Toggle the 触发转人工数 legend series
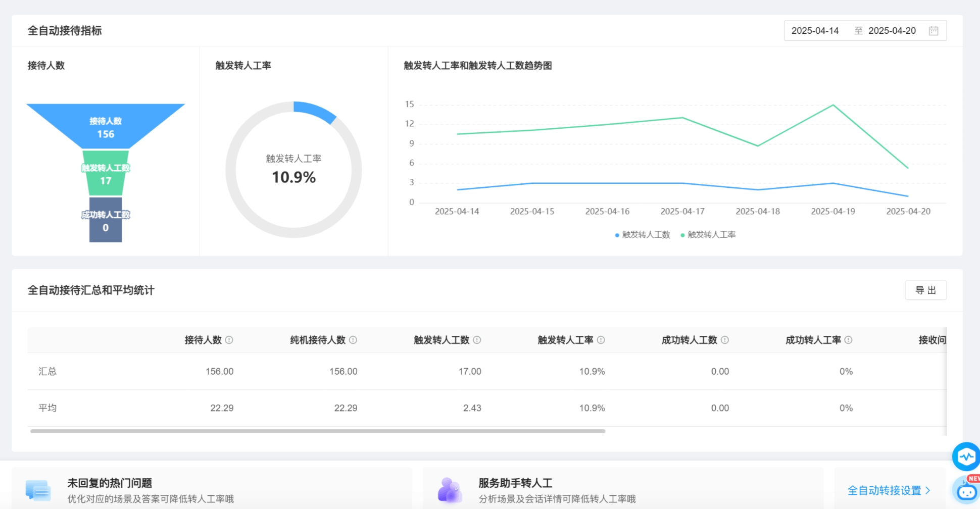 (x=642, y=235)
